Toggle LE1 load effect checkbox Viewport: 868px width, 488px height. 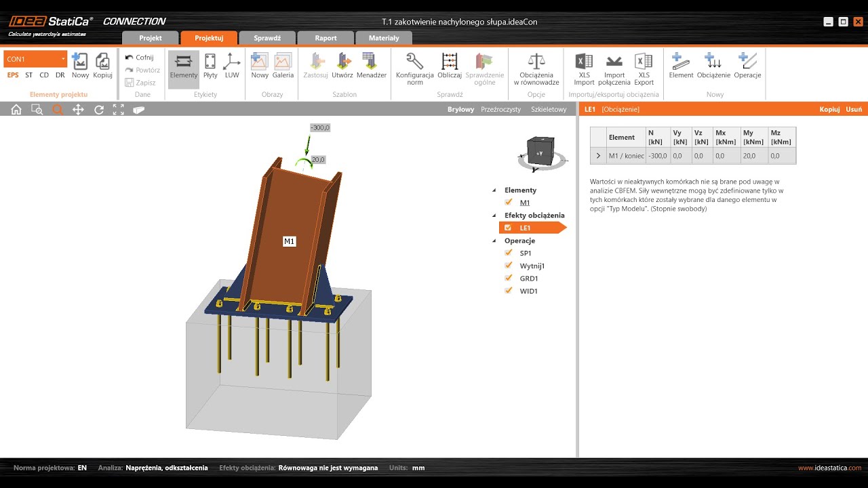[508, 228]
